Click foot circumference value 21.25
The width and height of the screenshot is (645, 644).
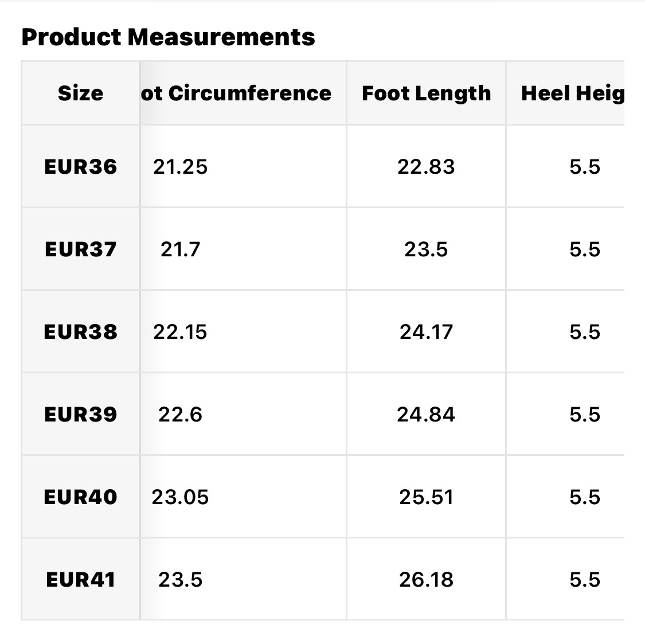coord(180,167)
